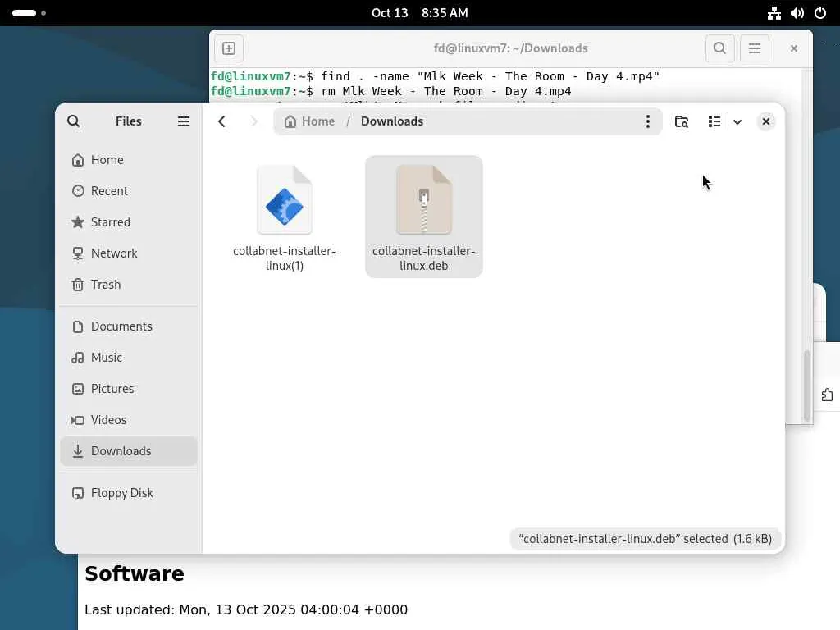The width and height of the screenshot is (840, 630).
Task: Open Pictures in the sidebar
Action: (x=129, y=388)
